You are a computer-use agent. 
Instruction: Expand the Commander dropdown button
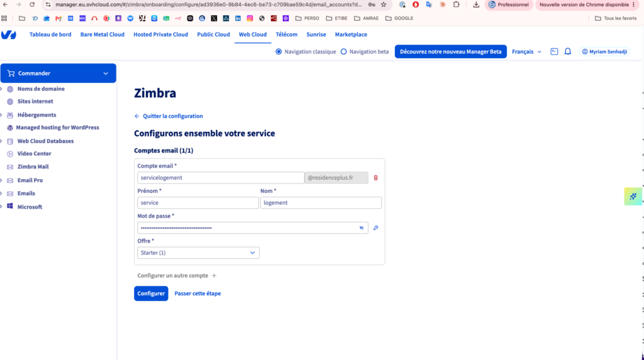pos(58,73)
